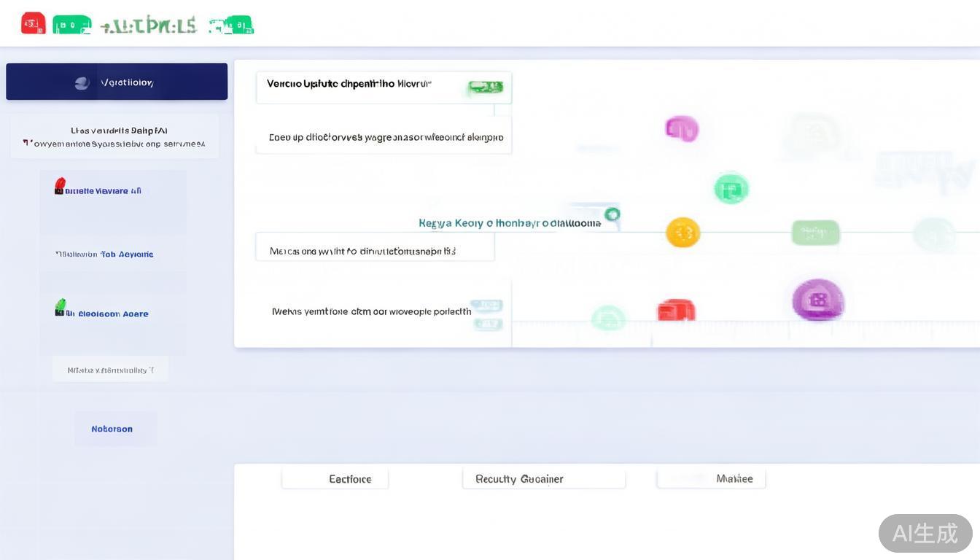Screen dimensions: 980x560
Task: Click green icon beside 'Gleoisoon Aoare' sidebar item
Action: tap(60, 307)
